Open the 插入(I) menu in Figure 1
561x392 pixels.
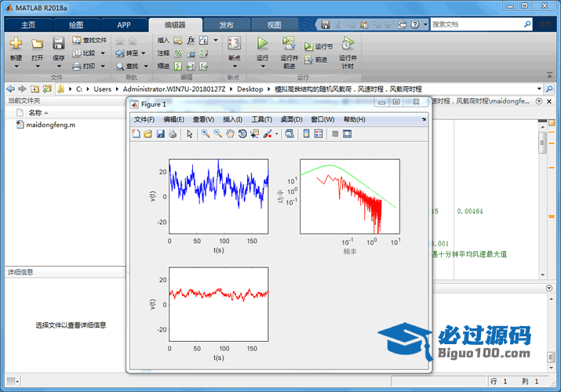click(232, 119)
